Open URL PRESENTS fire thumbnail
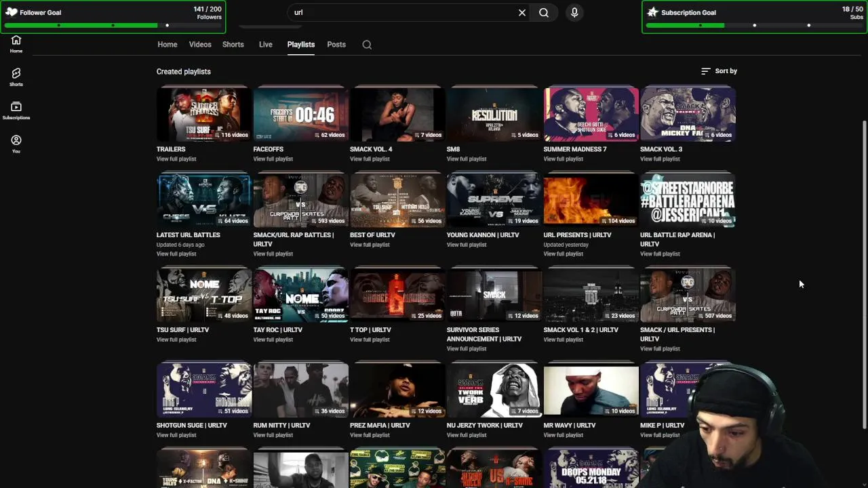 [x=591, y=200]
